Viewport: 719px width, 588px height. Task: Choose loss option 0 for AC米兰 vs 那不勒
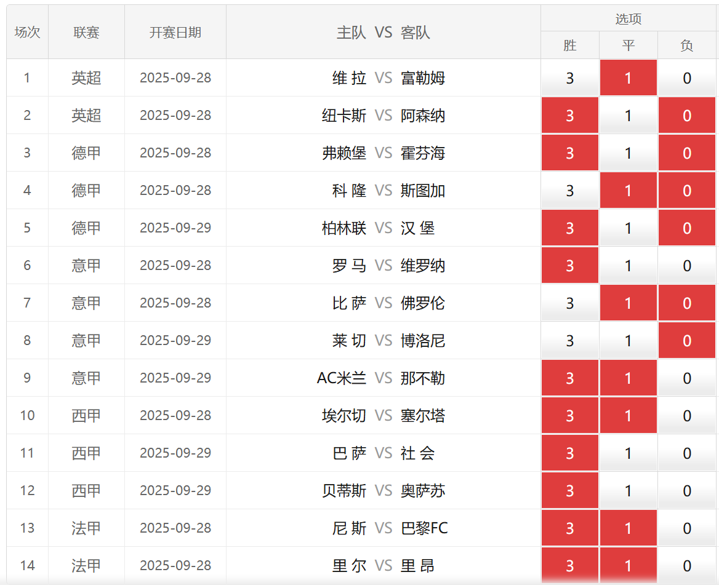tap(686, 378)
